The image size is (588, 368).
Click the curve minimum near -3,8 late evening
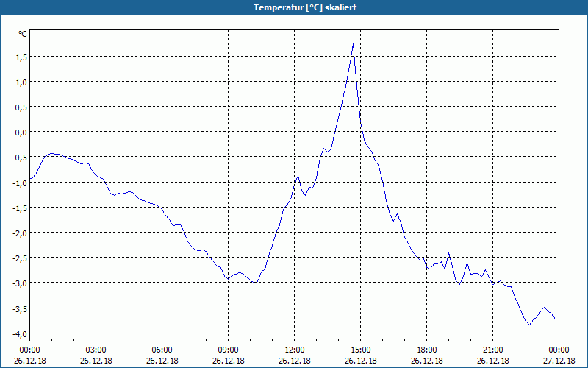[530, 325]
